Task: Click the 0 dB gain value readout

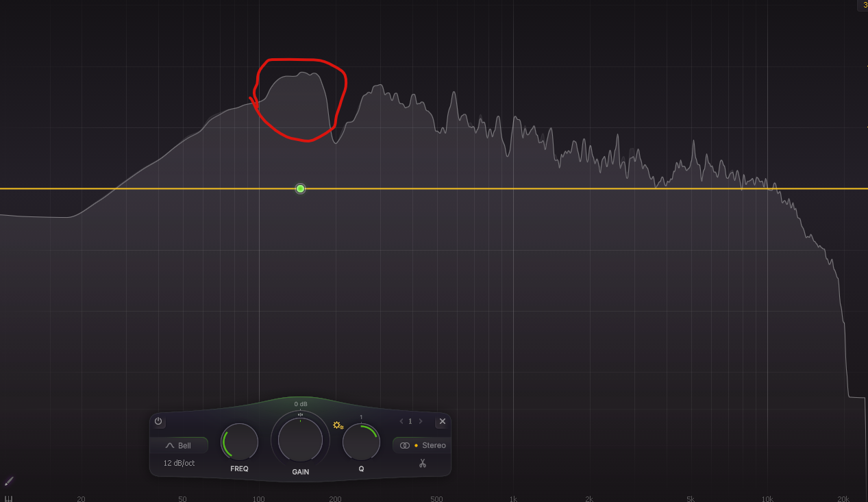Action: click(300, 404)
